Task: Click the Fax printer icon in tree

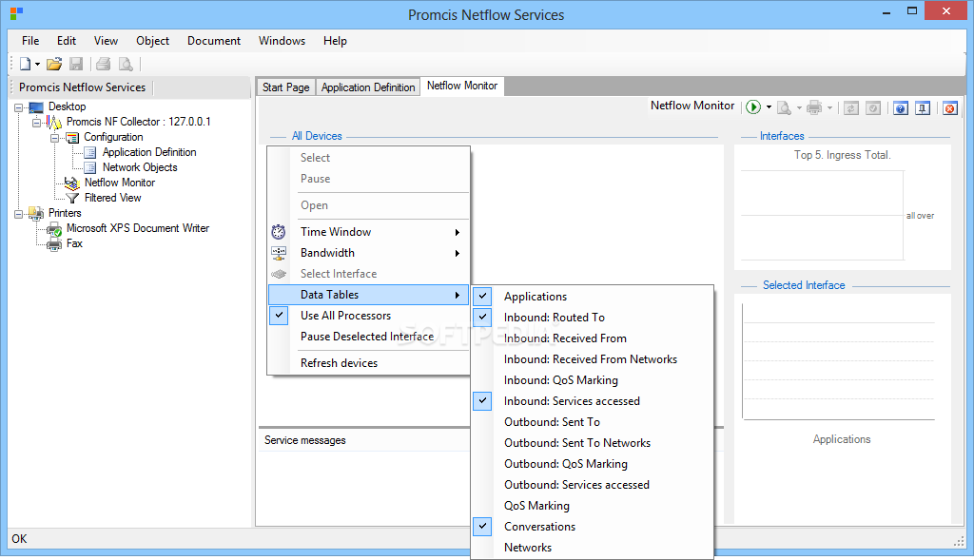Action: coord(54,244)
